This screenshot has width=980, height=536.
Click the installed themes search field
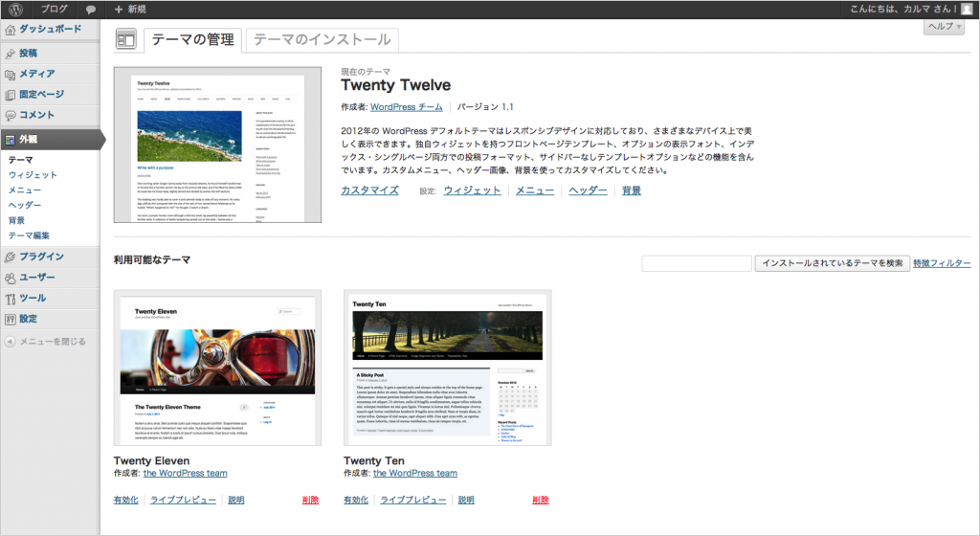coord(697,263)
